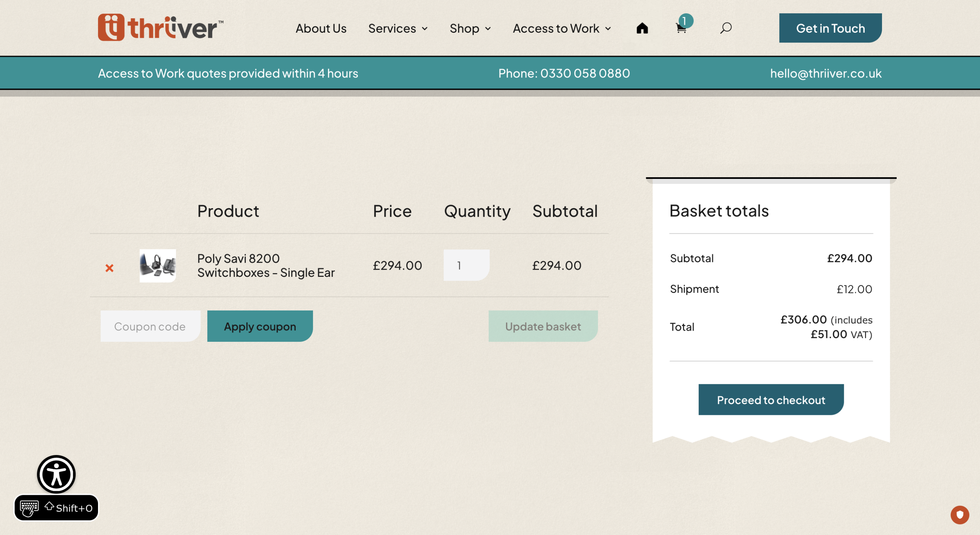The height and width of the screenshot is (535, 980).
Task: Expand the Shop menu
Action: [x=470, y=28]
